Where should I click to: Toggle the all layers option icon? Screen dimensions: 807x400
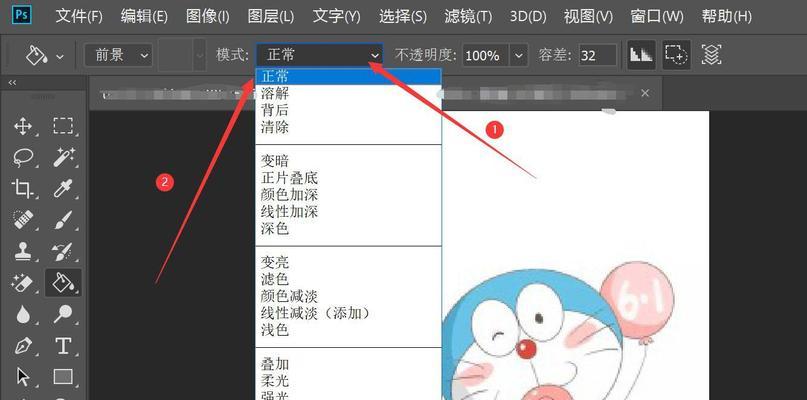click(711, 55)
